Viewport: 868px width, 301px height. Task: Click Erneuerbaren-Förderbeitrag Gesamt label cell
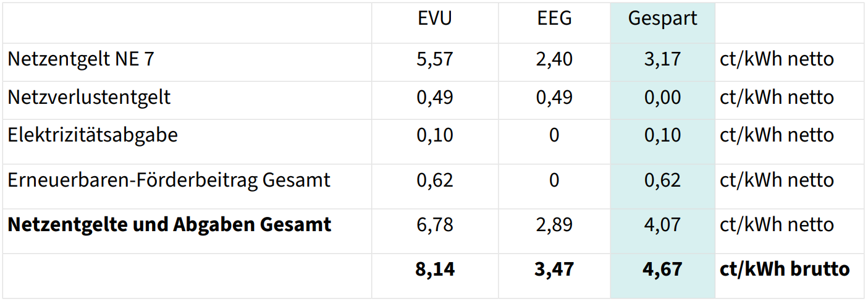169,180
